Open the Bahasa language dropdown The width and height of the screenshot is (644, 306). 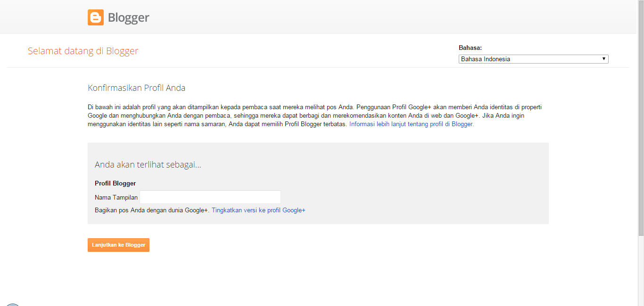click(533, 59)
